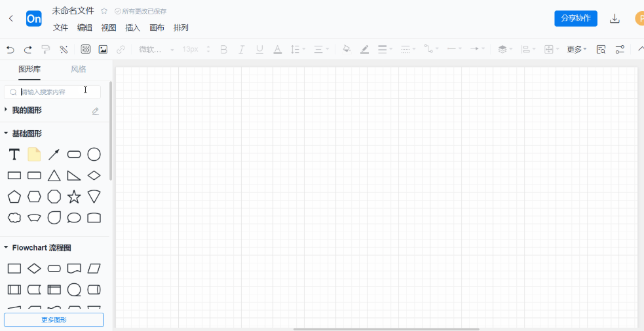Select the speech bubble shape

coord(74,218)
